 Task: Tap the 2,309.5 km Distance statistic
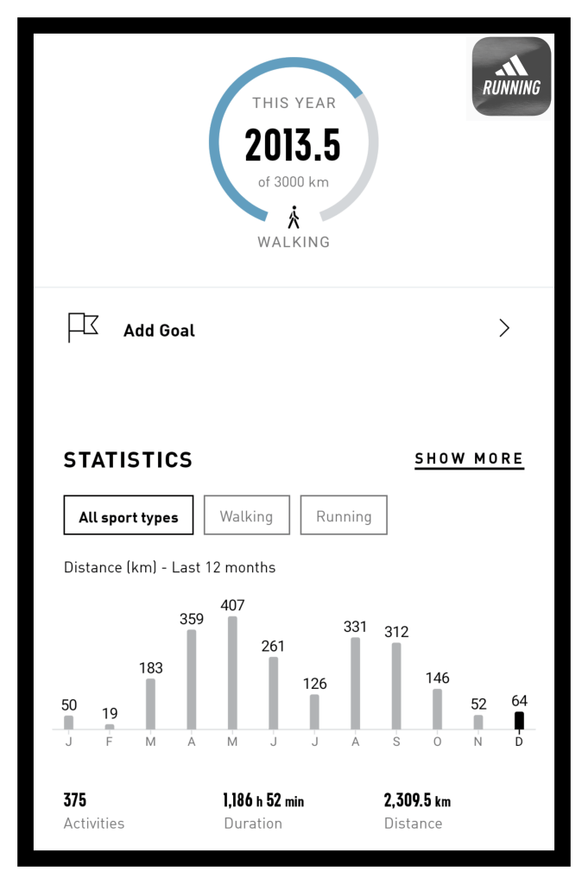pyautogui.click(x=417, y=811)
